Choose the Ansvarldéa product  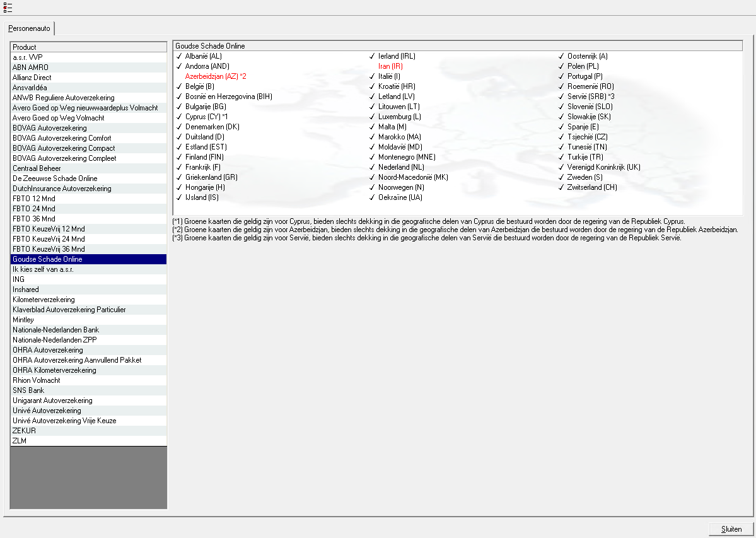[x=88, y=87]
